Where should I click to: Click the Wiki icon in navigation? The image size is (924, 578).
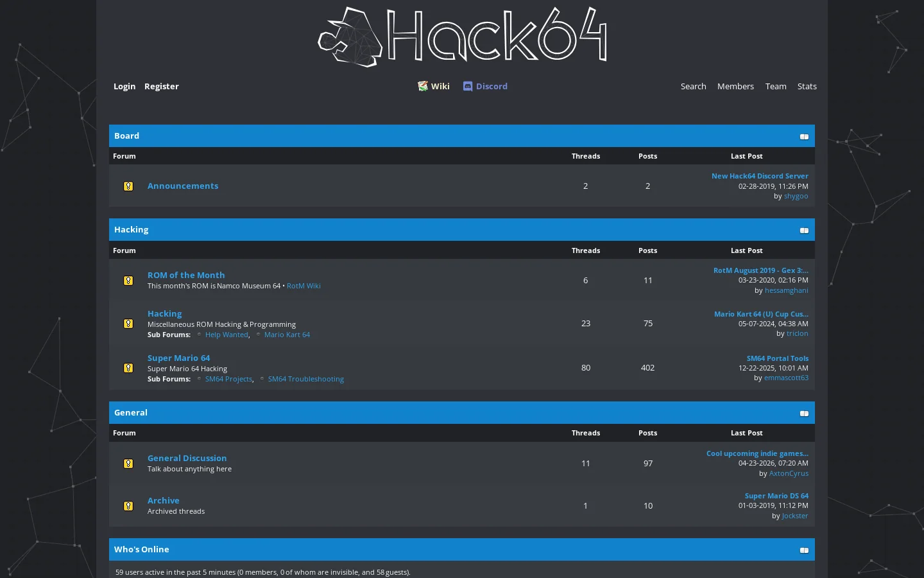(x=423, y=86)
